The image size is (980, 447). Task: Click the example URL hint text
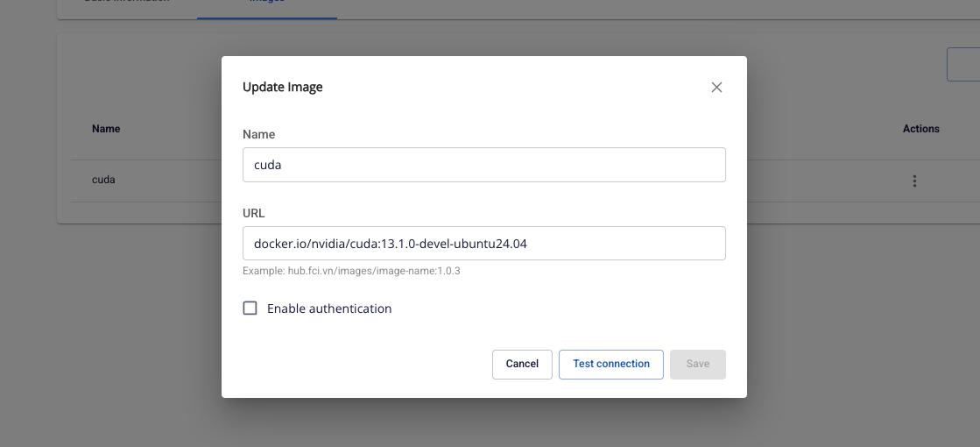pos(351,271)
